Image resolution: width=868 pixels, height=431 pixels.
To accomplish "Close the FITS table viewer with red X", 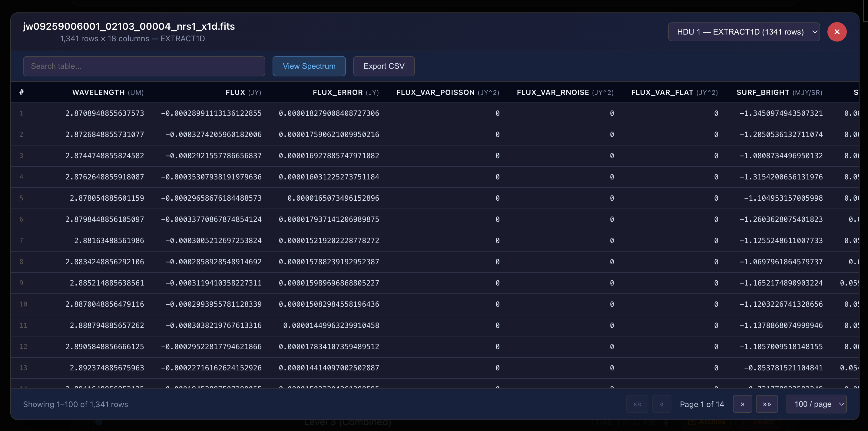I will (x=837, y=32).
